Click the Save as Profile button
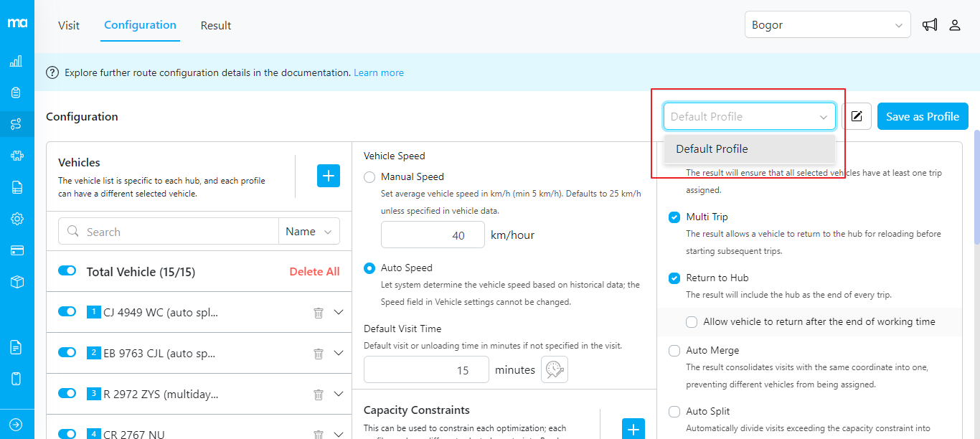 coord(922,116)
